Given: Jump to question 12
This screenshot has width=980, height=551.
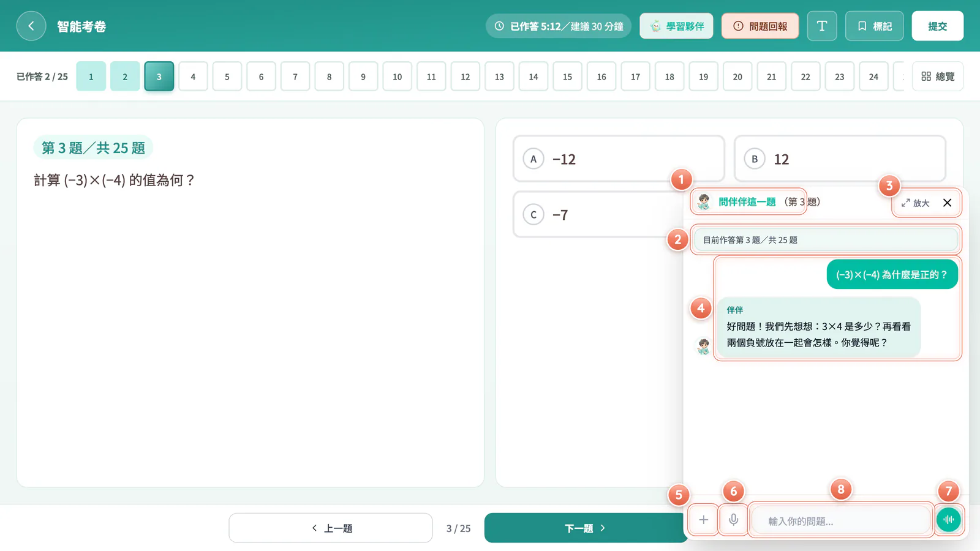Looking at the screenshot, I should click(466, 77).
